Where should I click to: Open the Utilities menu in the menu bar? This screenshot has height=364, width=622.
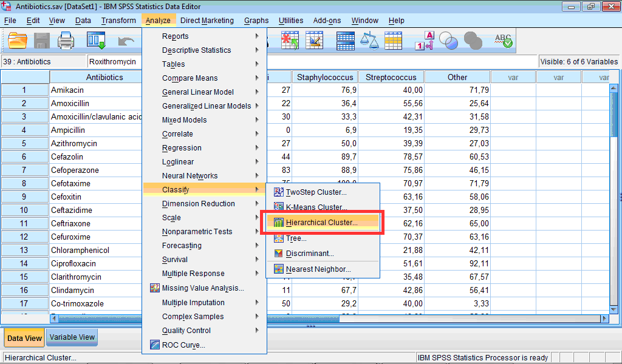pyautogui.click(x=291, y=21)
